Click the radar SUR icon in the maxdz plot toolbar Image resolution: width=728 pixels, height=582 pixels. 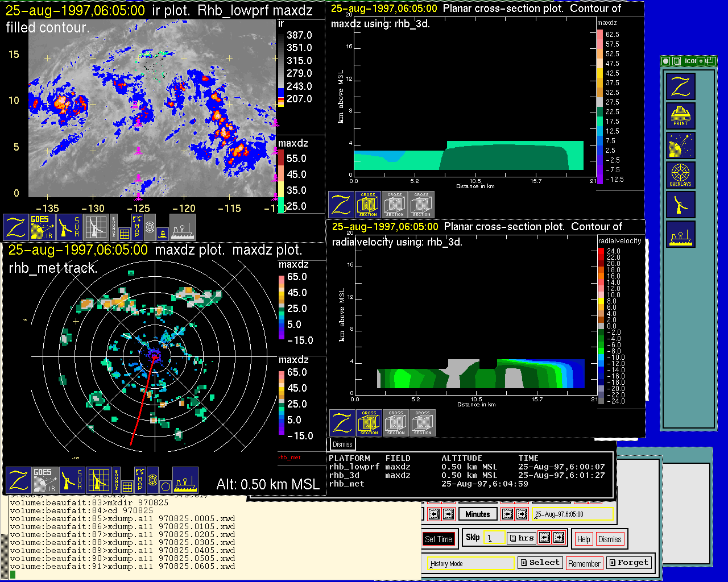click(72, 480)
